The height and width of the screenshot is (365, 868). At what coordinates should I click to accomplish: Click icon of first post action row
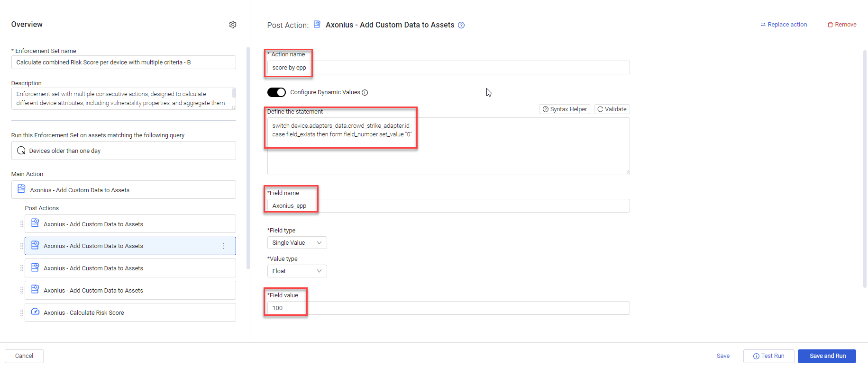[x=35, y=223]
